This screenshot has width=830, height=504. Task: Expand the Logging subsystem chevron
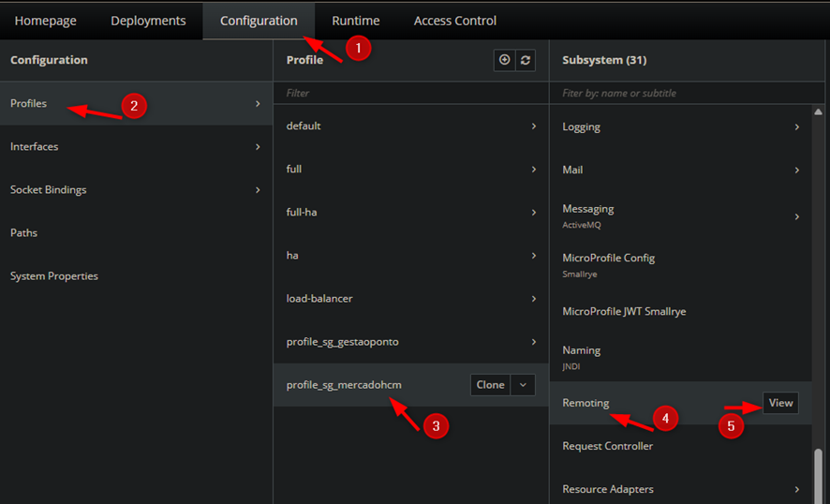[797, 127]
